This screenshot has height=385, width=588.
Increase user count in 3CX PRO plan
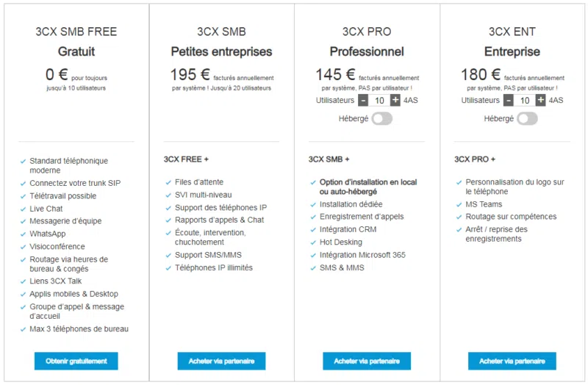(395, 100)
